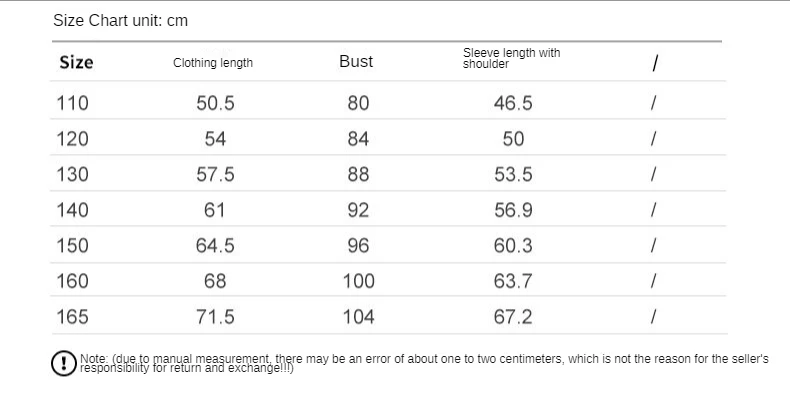790x397 pixels.
Task: Click the sleeve length value 56.9
Action: pos(513,210)
